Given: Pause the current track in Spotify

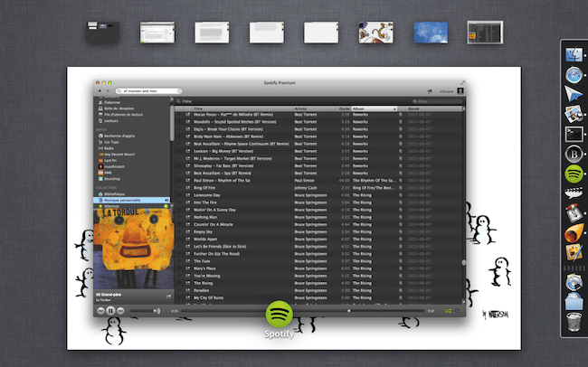Looking at the screenshot, I should pos(110,310).
